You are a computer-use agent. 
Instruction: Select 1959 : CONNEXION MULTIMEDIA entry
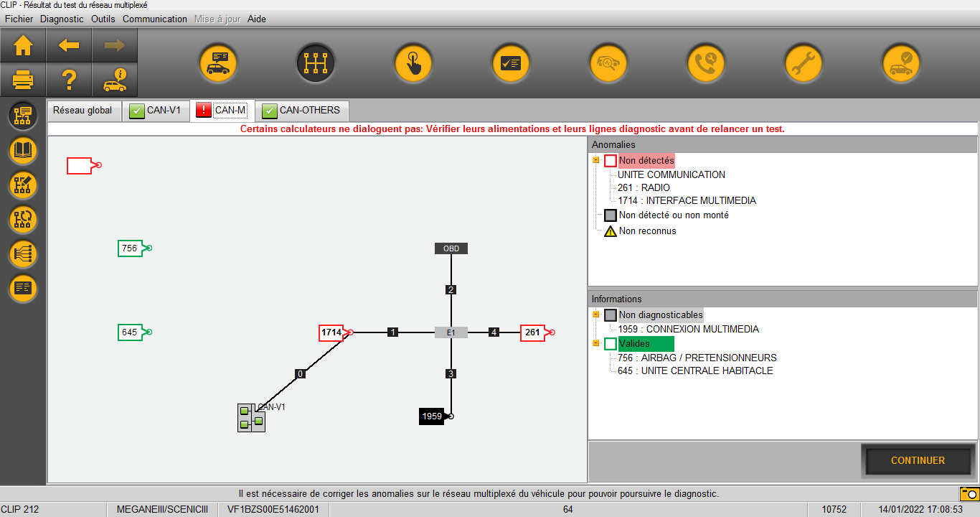[x=689, y=330]
